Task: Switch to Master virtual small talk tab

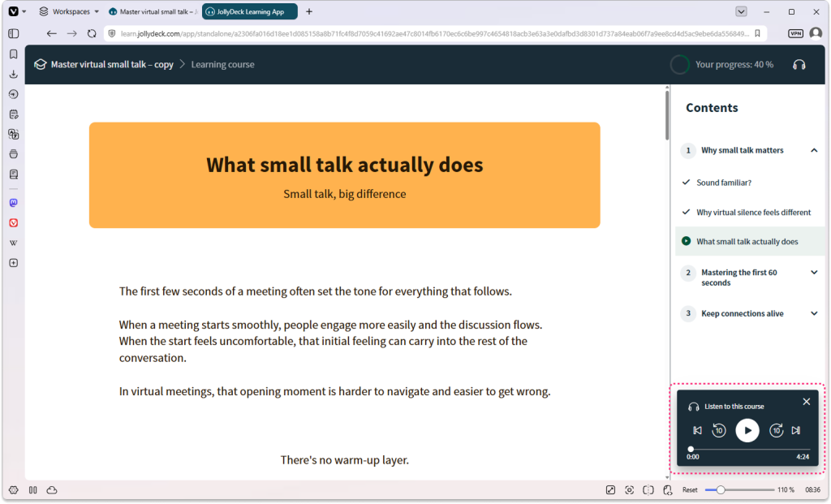Action: coord(153,11)
